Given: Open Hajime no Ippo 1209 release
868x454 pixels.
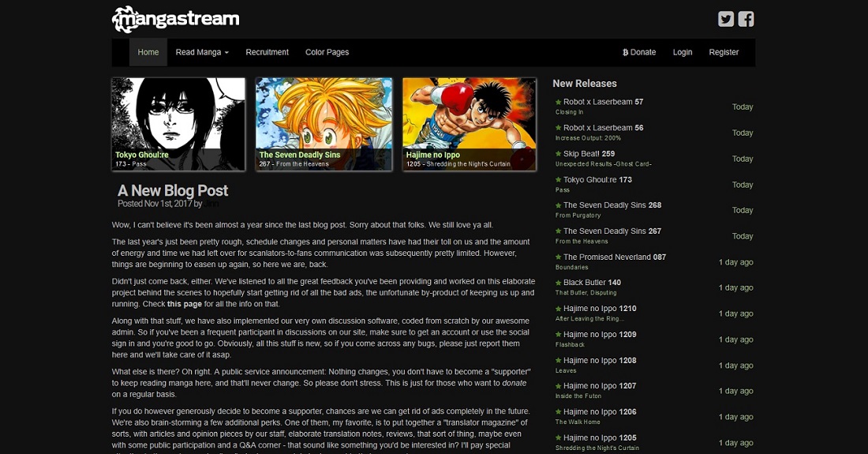Looking at the screenshot, I should pyautogui.click(x=600, y=335).
